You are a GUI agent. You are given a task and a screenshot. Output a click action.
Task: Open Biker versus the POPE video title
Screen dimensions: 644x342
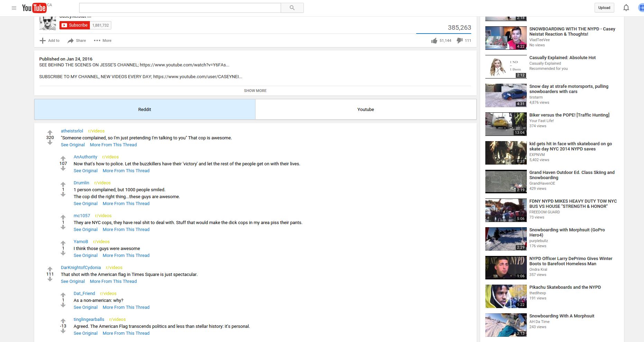(x=569, y=115)
